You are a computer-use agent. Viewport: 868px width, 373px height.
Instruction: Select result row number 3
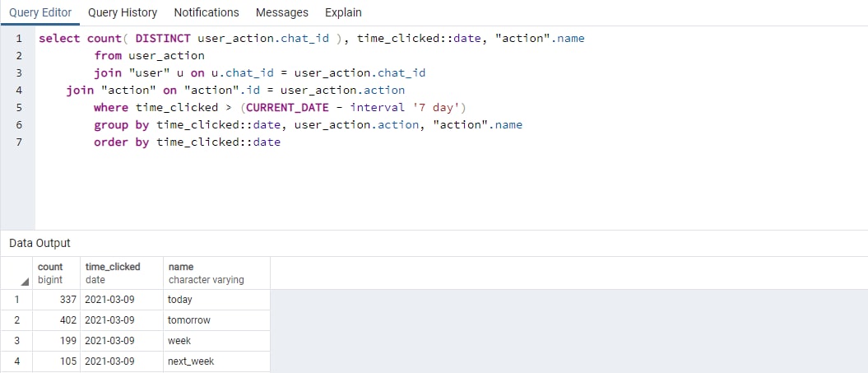(x=16, y=340)
